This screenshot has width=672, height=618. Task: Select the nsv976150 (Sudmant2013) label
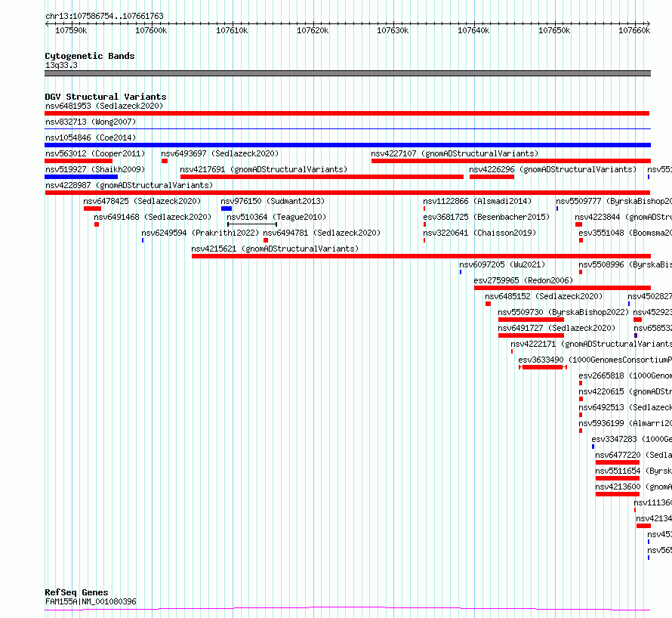coord(273,201)
